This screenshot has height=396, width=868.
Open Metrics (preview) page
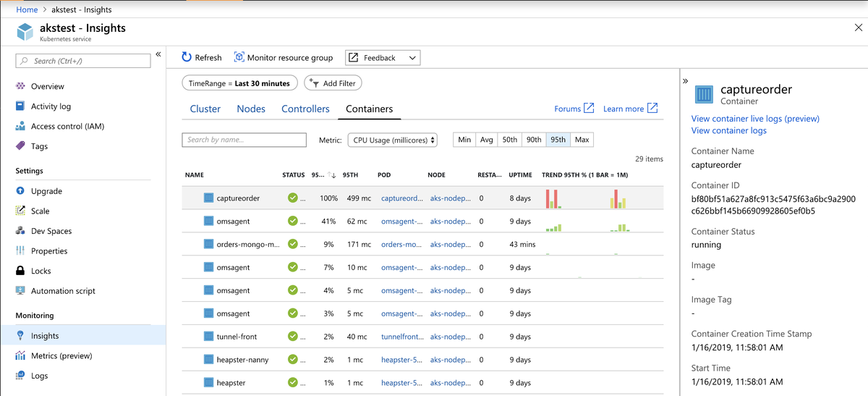62,356
